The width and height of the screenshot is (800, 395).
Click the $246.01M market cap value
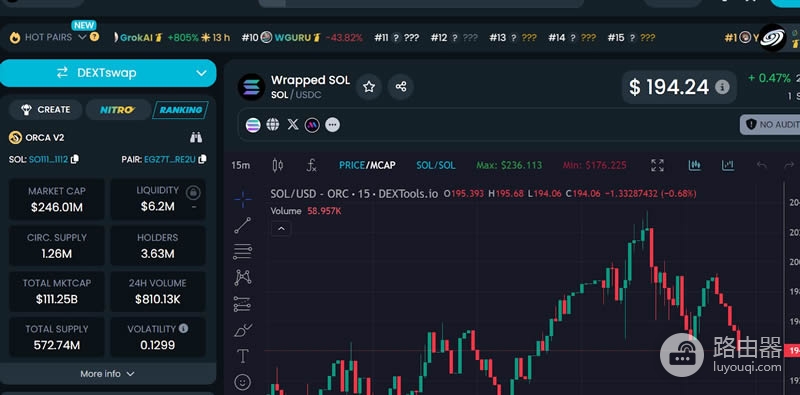coord(57,207)
